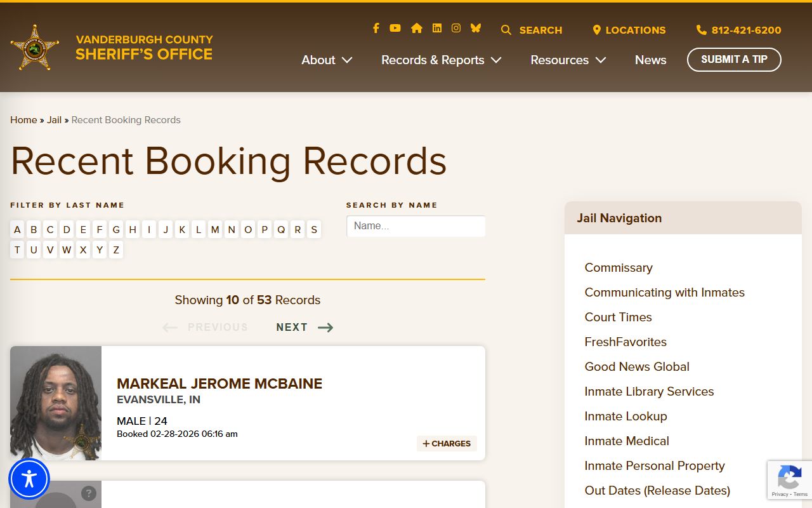Click the reCAPTCHA badge
The image size is (812, 508).
coord(790,480)
